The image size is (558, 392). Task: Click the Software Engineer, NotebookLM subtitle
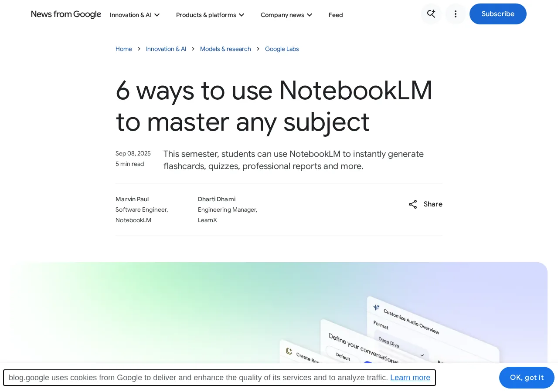[142, 215]
